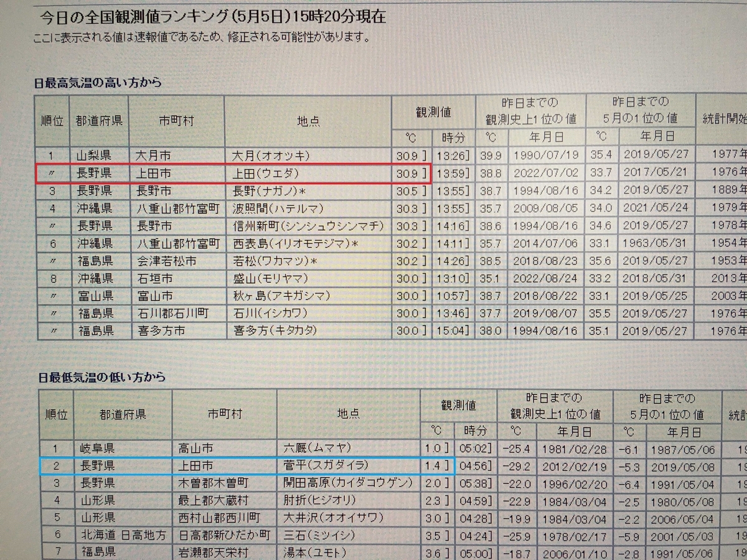
Task: Click the May record date 2017/05/21
Action: [656, 172]
